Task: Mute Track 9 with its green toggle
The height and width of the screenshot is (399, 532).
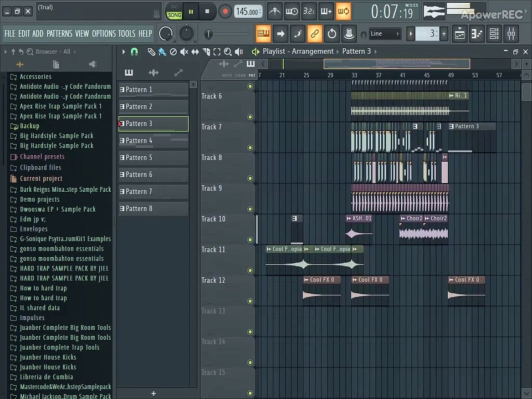Action: point(250,209)
